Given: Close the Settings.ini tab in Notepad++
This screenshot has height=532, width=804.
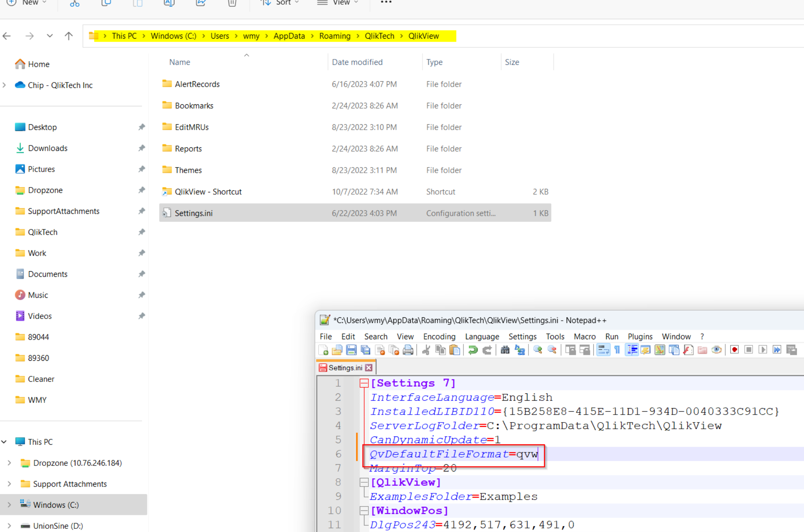Looking at the screenshot, I should click(369, 368).
